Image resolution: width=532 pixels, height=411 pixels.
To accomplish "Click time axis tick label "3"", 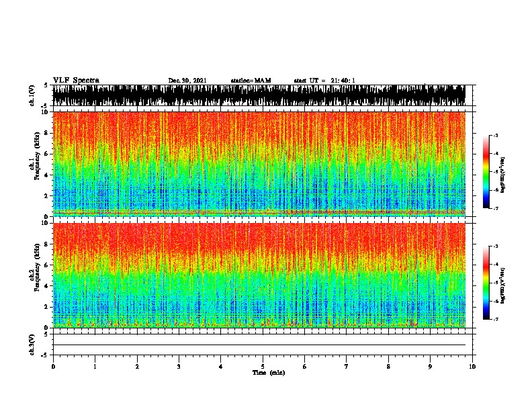I will pos(179,367).
